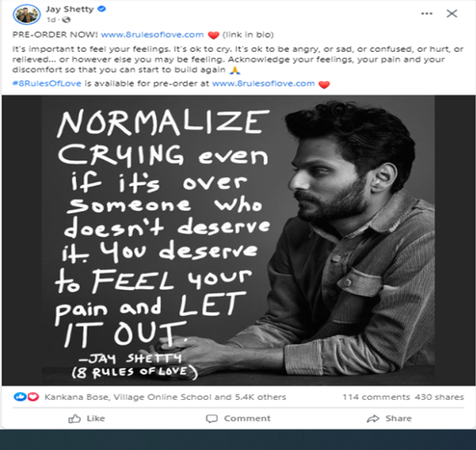The image size is (476, 450).
Task: Show the 114 comments
Action: point(376,397)
